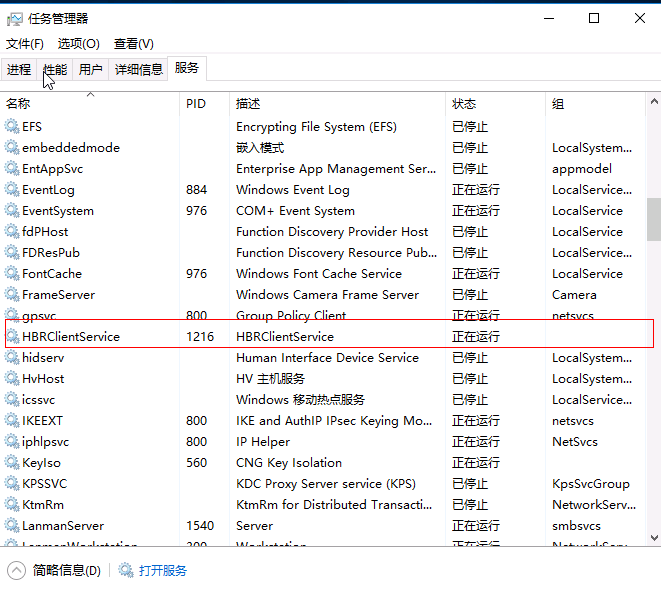Click 'Windows Camera Frame Server' description

[x=327, y=295]
